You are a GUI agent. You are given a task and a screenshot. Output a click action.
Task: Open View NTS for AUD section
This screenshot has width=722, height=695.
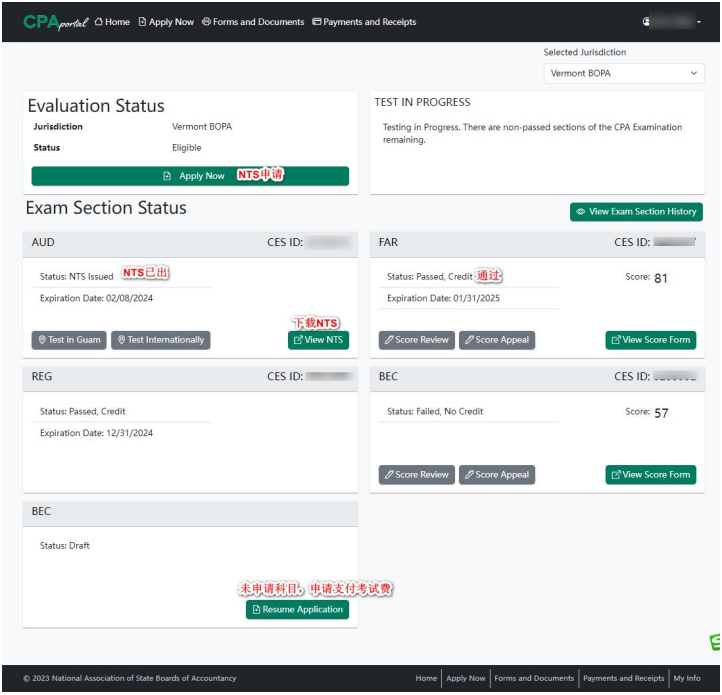318,340
